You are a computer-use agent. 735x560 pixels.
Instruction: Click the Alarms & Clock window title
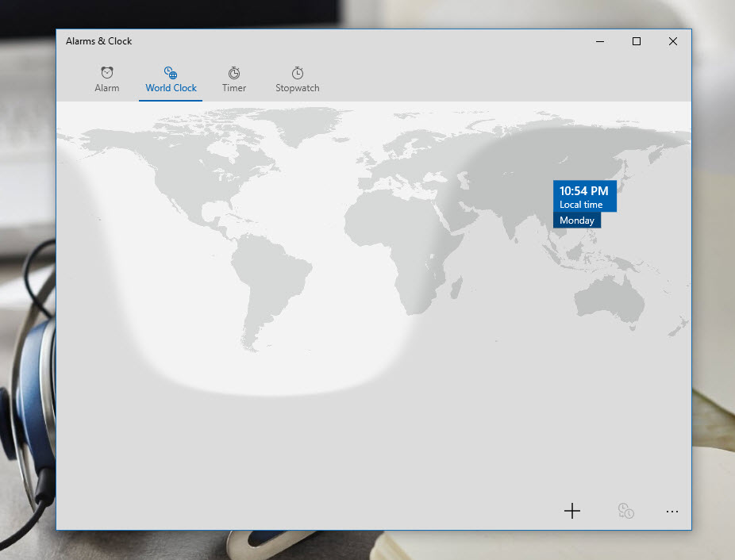[x=99, y=41]
